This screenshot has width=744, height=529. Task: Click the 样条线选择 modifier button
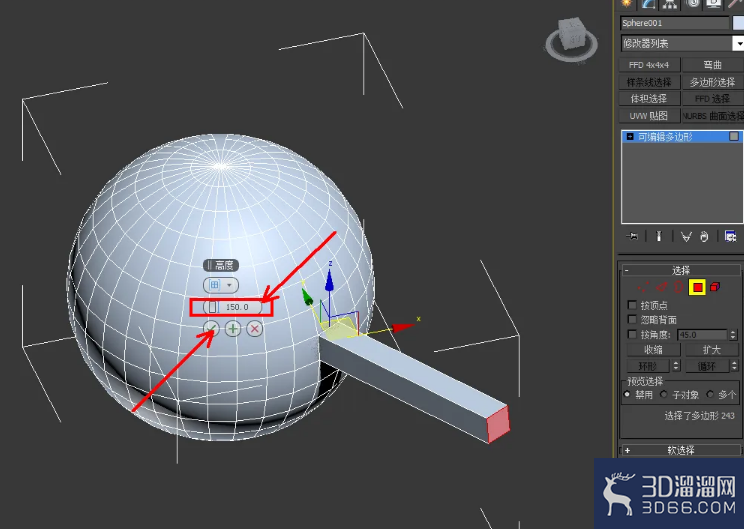point(649,82)
